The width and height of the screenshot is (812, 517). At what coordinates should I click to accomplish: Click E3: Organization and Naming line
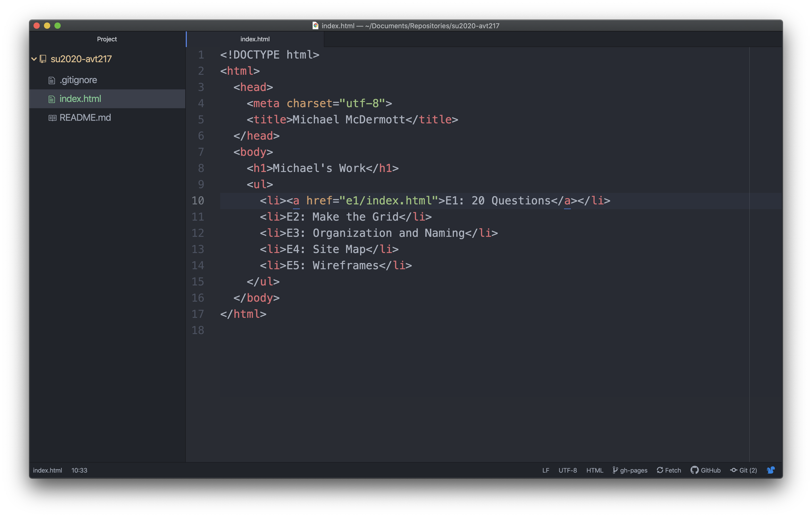379,233
